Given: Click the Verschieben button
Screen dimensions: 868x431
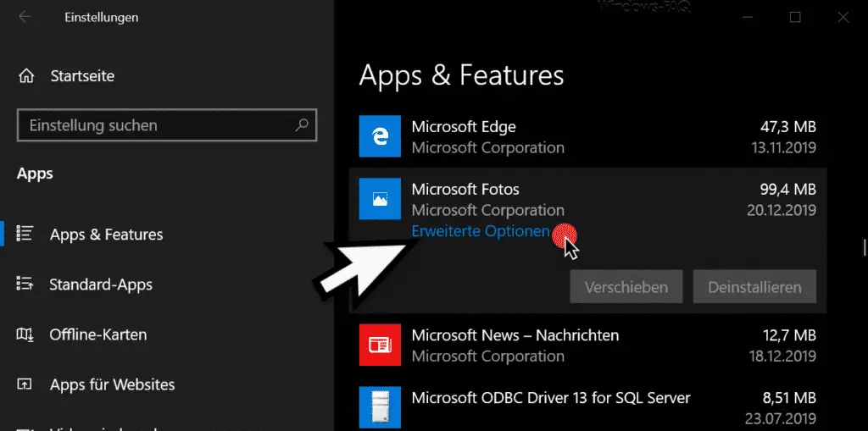Looking at the screenshot, I should 626,286.
